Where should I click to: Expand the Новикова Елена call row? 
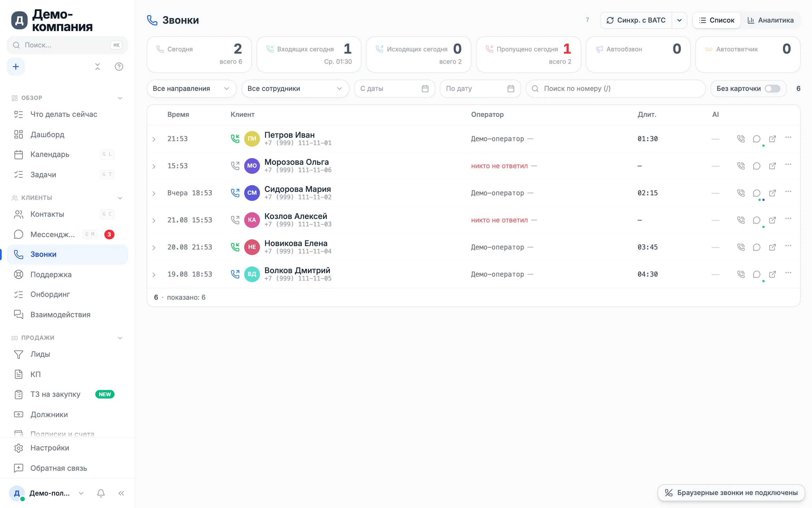click(154, 248)
